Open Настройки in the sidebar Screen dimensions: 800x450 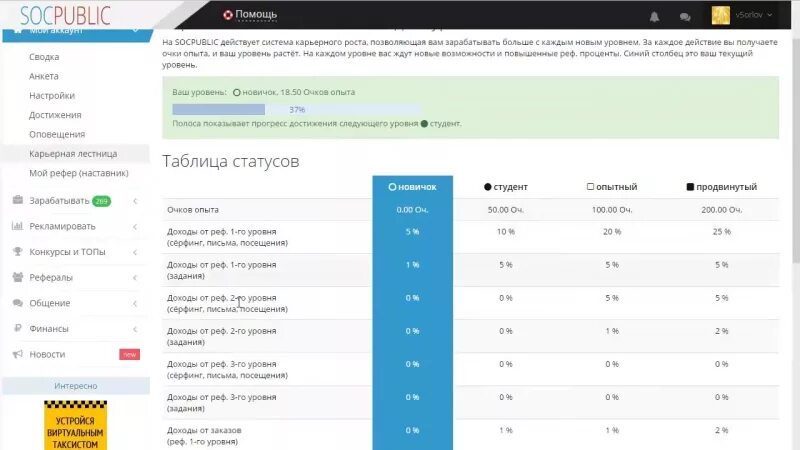click(52, 95)
